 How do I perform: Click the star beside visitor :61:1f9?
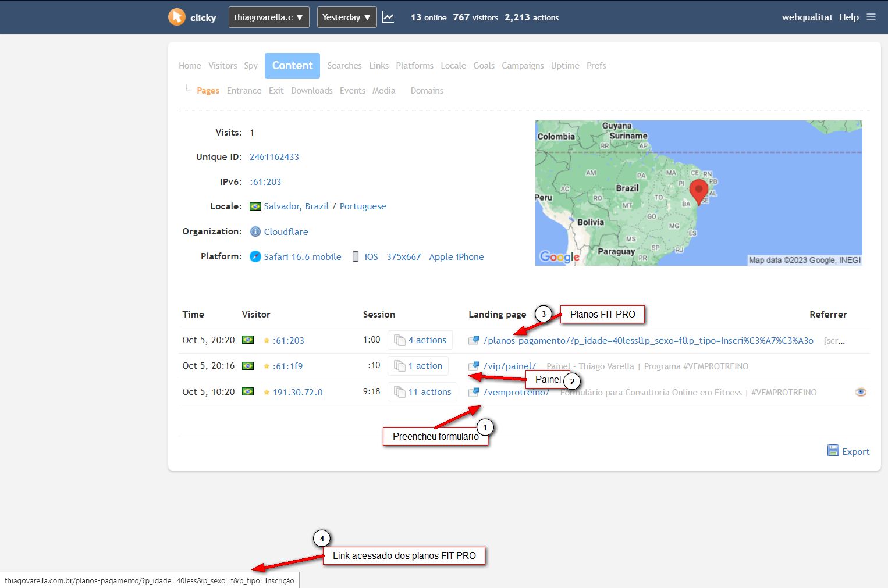click(x=267, y=366)
